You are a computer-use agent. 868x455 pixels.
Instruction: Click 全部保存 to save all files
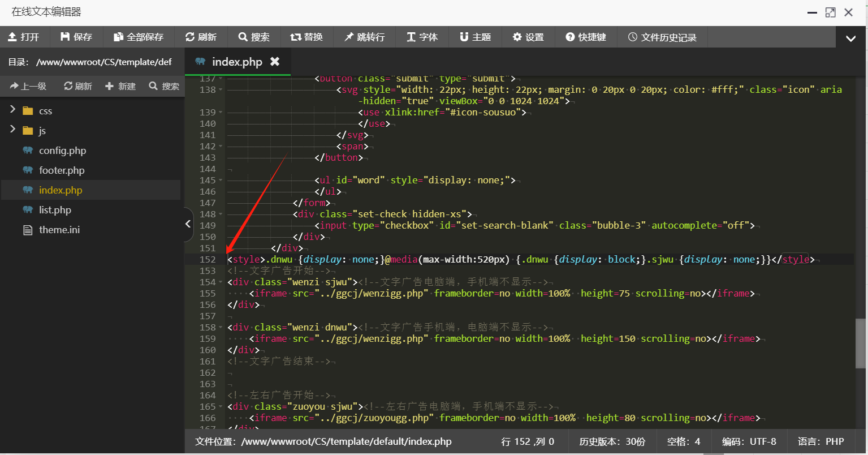click(139, 37)
